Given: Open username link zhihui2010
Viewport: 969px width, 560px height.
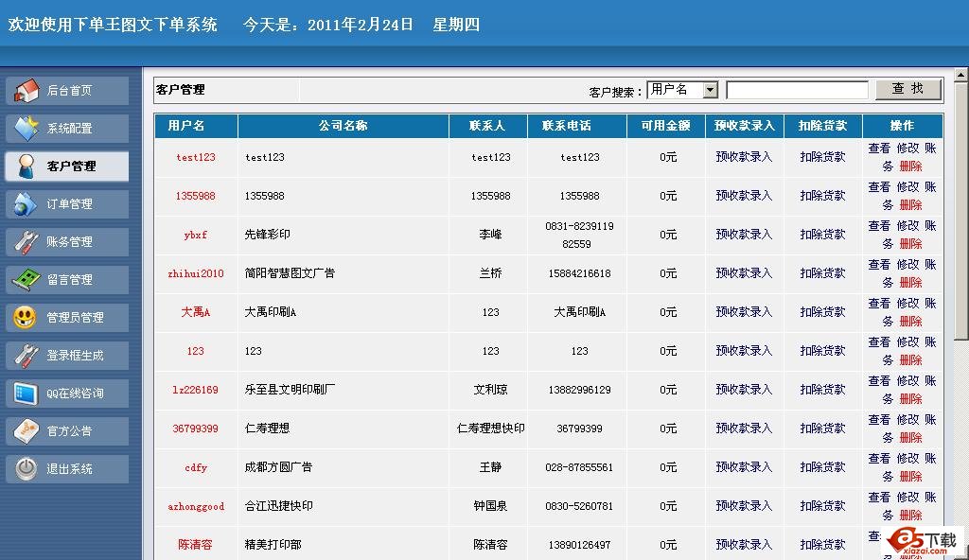Looking at the screenshot, I should tap(196, 273).
